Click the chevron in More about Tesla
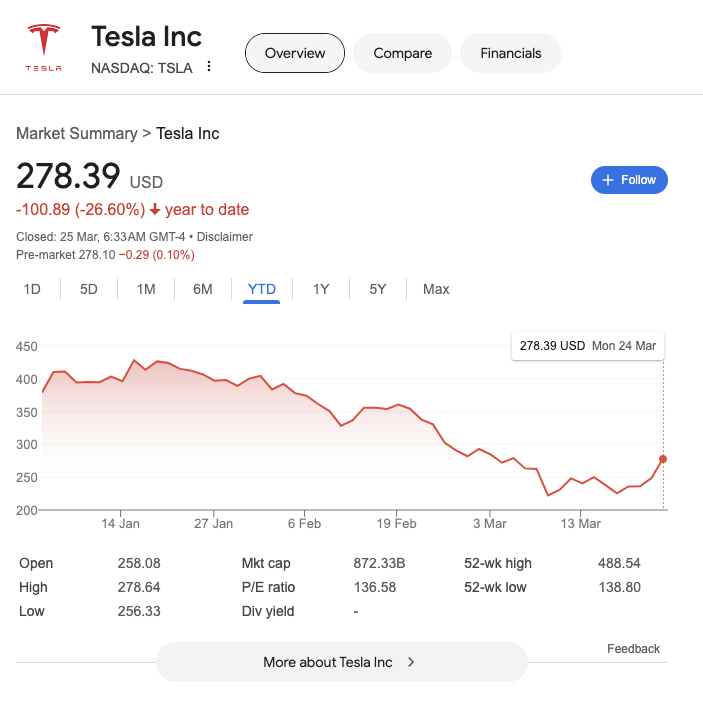This screenshot has height=713, width=703. [x=411, y=662]
